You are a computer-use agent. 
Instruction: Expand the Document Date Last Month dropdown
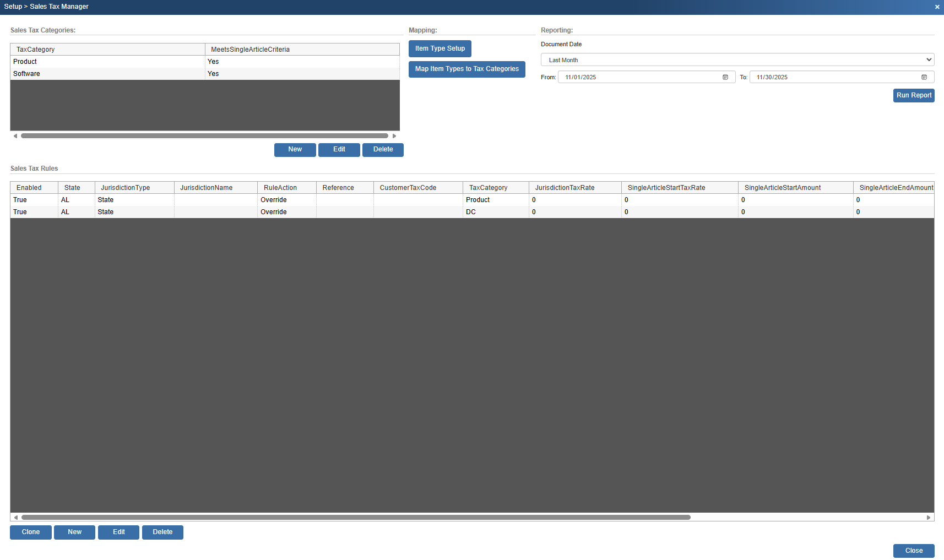(x=737, y=60)
